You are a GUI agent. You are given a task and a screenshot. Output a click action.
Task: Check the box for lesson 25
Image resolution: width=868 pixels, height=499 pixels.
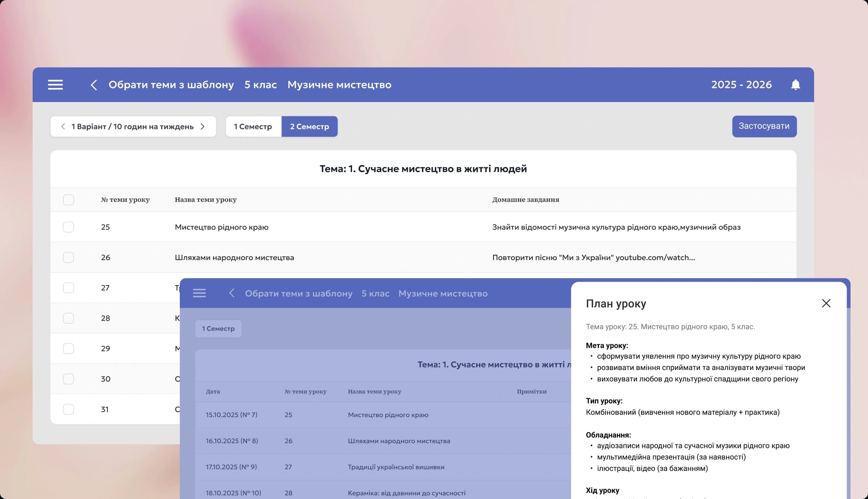tap(68, 227)
